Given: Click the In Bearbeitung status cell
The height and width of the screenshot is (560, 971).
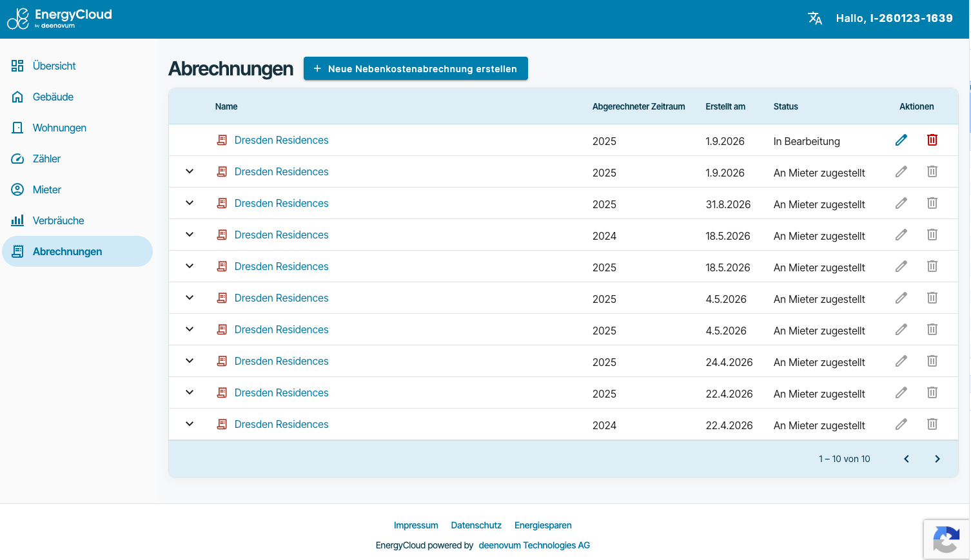Looking at the screenshot, I should tap(807, 141).
